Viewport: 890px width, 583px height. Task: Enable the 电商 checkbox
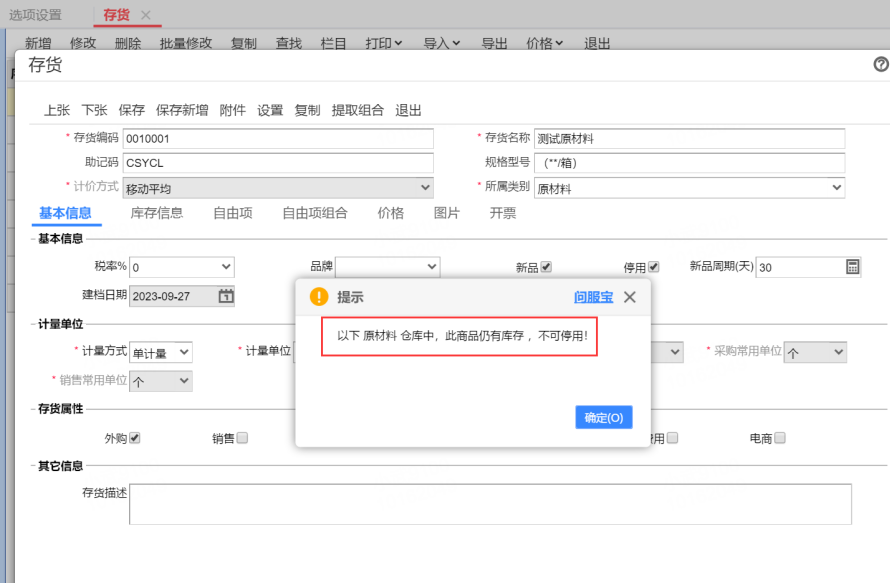[x=780, y=438]
